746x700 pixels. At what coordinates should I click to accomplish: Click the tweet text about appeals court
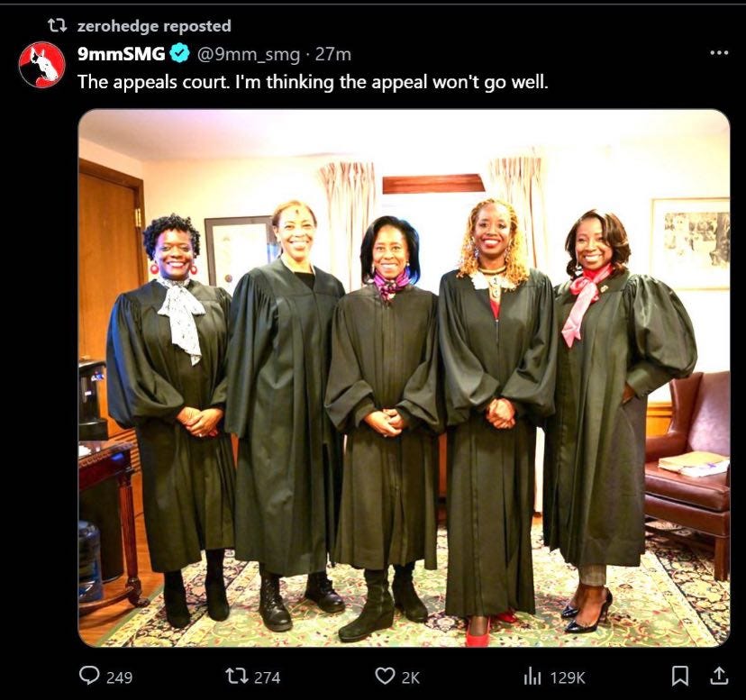(x=313, y=82)
